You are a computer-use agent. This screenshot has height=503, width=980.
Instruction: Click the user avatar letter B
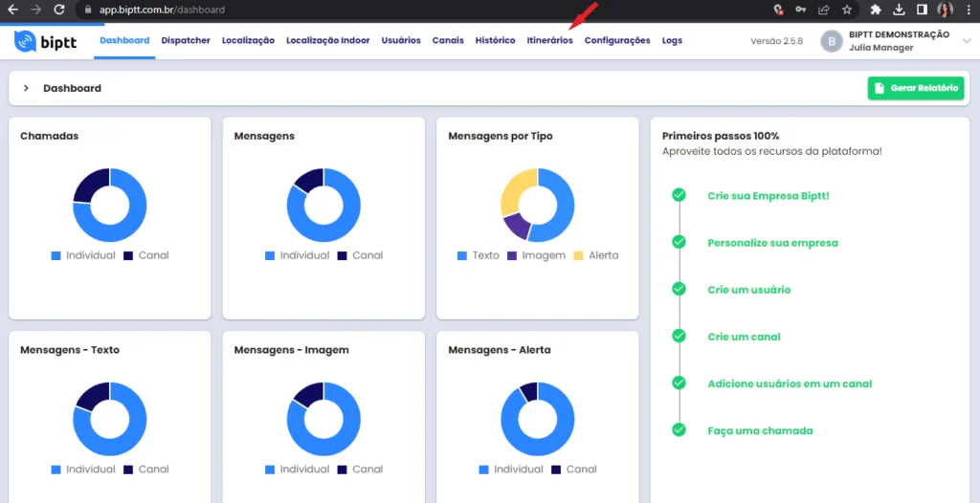click(x=832, y=41)
